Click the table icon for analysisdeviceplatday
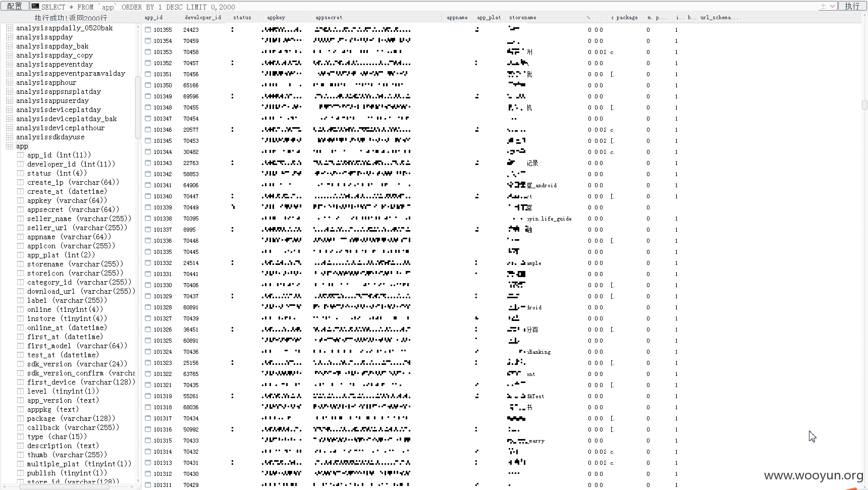 (10, 110)
